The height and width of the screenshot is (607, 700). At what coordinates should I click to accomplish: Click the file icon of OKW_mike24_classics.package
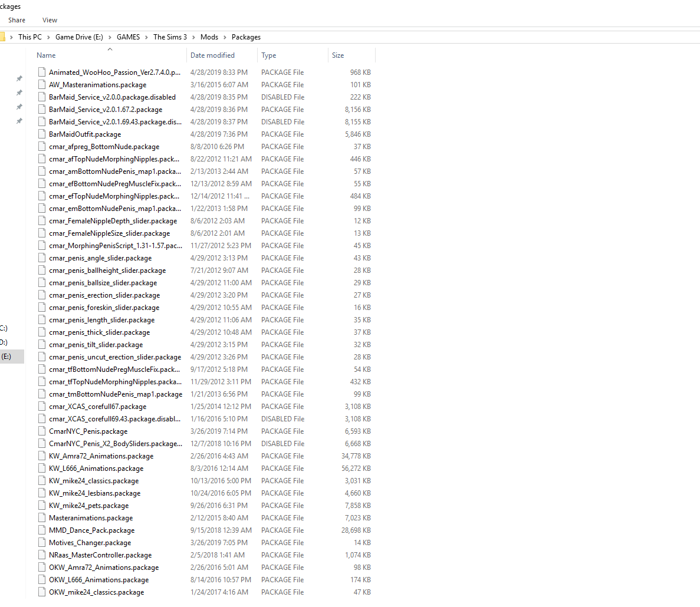point(41,592)
